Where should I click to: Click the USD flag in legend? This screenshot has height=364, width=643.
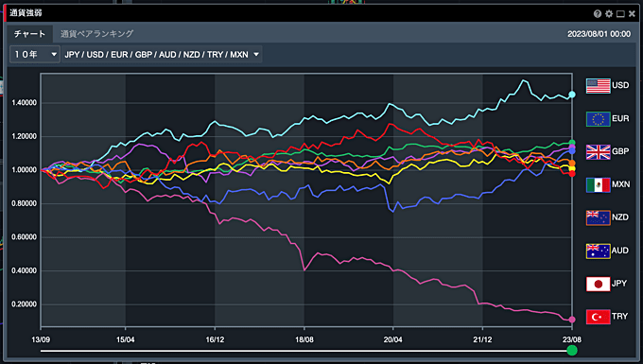(x=598, y=86)
